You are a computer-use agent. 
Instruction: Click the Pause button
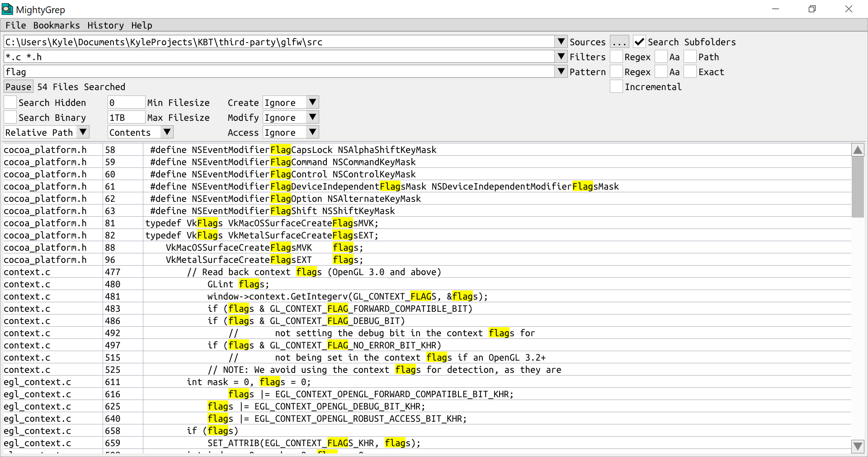coord(18,86)
